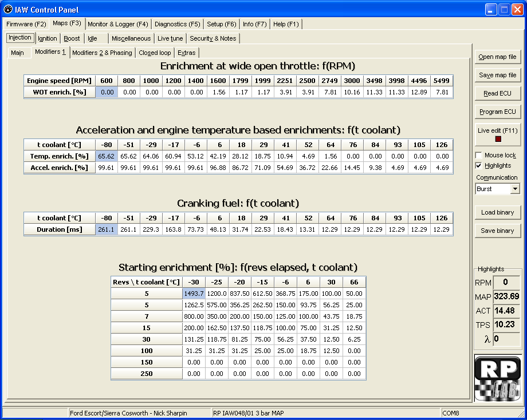Select the Idle sub-tab
Screen dimensions: 527x420
(x=96, y=38)
